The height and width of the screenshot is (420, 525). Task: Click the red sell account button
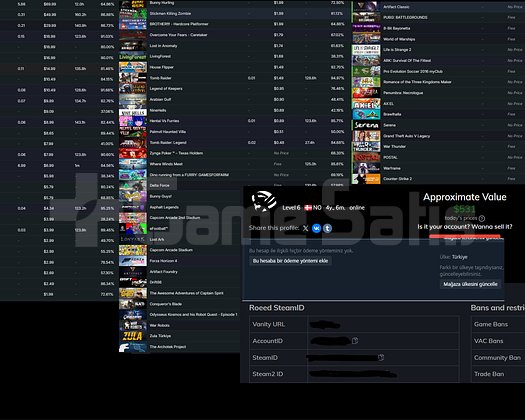pos(465,237)
